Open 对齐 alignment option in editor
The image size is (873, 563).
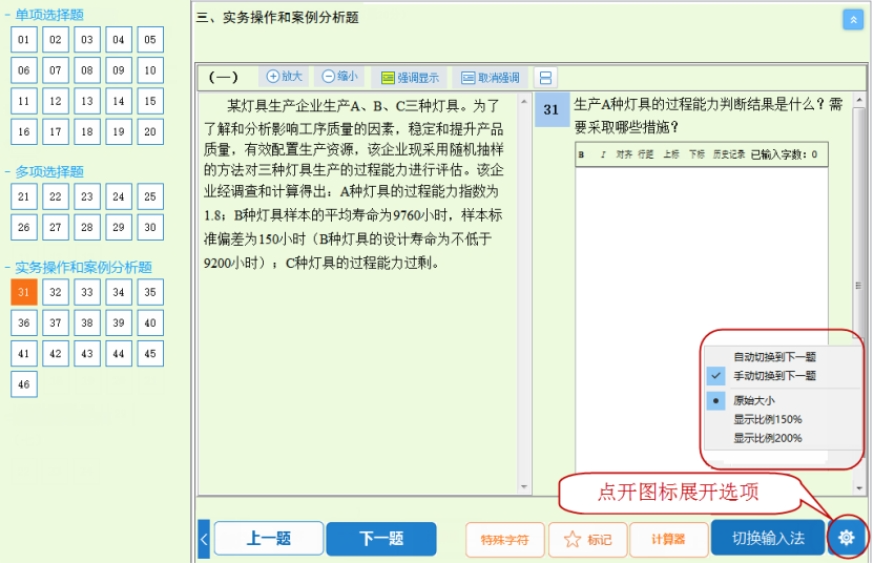(624, 154)
